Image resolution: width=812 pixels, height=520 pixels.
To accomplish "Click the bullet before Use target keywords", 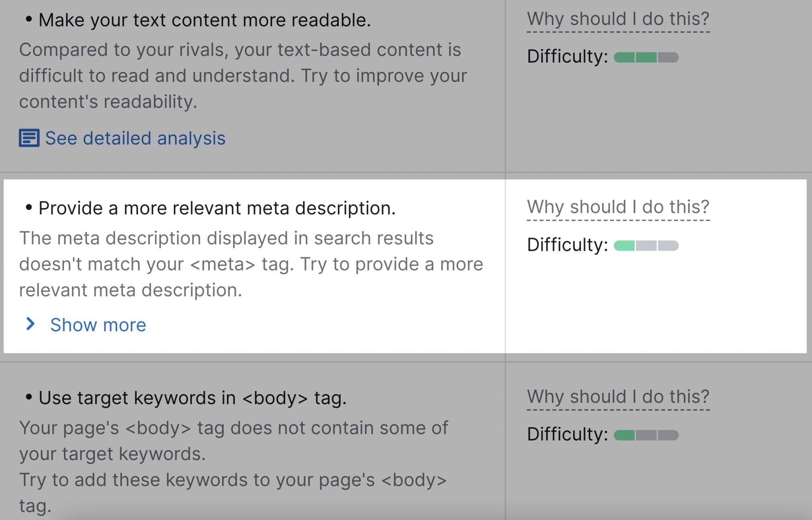I will tap(29, 397).
